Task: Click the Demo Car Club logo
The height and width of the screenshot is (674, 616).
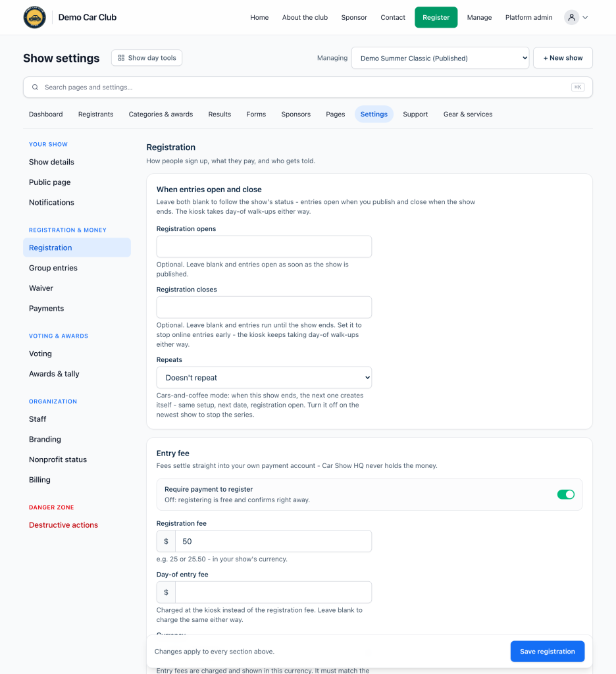Action: (34, 17)
